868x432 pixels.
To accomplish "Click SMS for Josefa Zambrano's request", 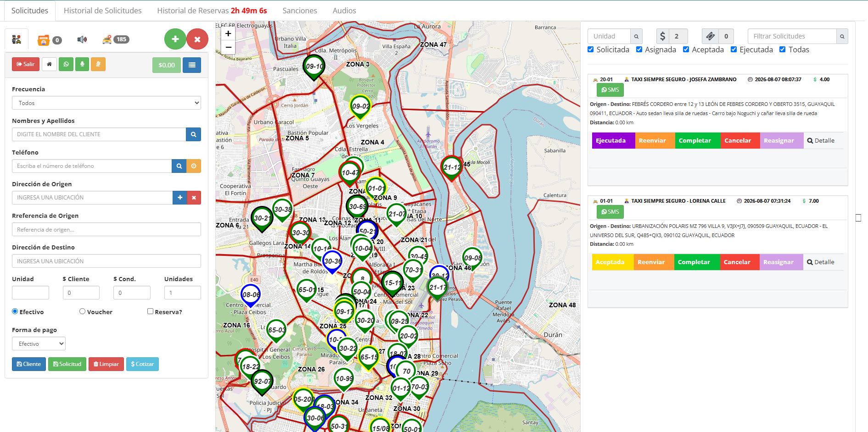I will coord(610,90).
